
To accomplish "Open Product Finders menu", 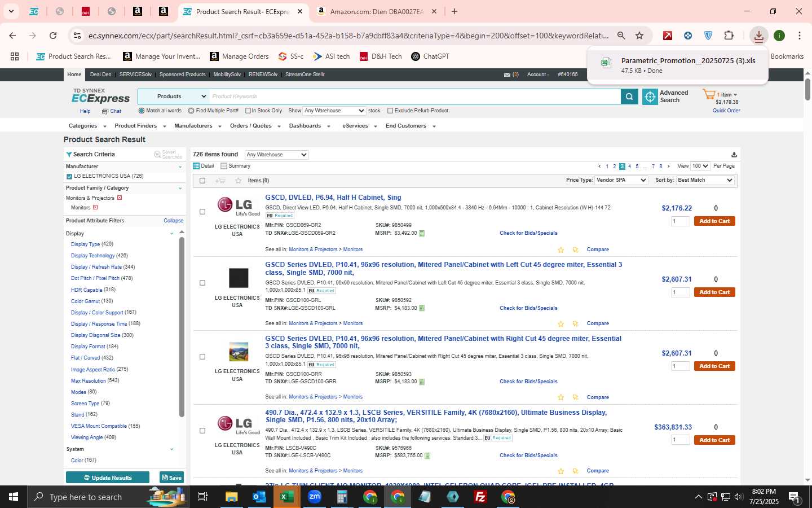I will pyautogui.click(x=140, y=126).
